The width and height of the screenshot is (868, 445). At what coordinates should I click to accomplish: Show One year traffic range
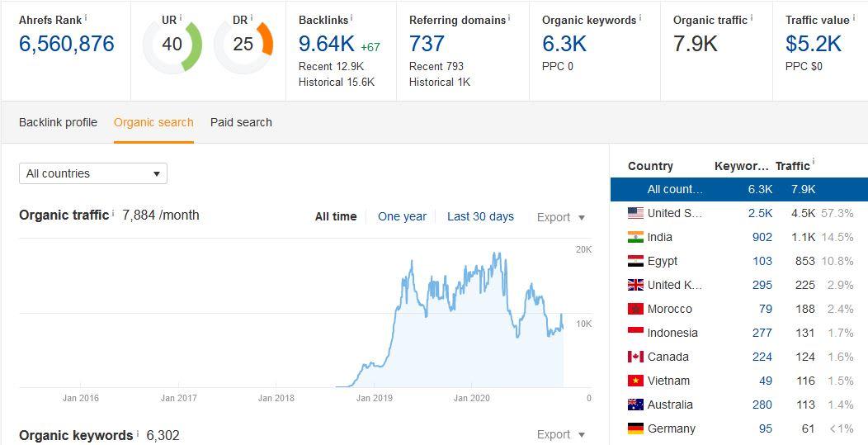(403, 216)
